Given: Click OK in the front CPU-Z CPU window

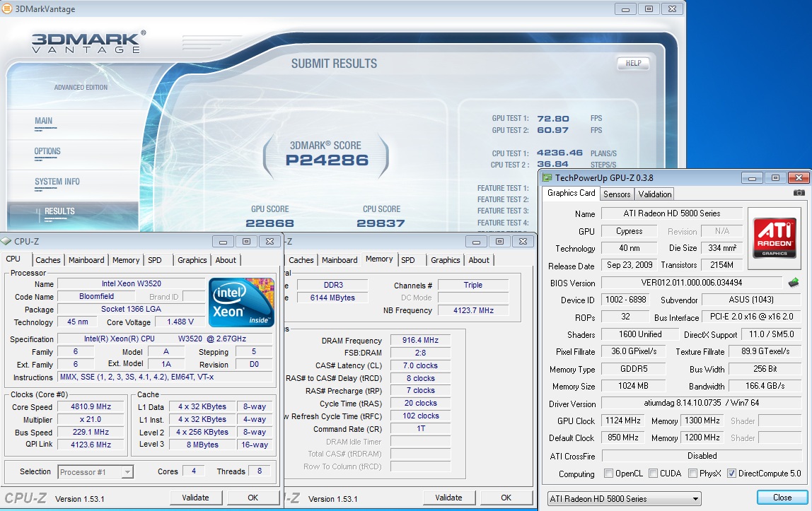Looking at the screenshot, I should tap(253, 498).
